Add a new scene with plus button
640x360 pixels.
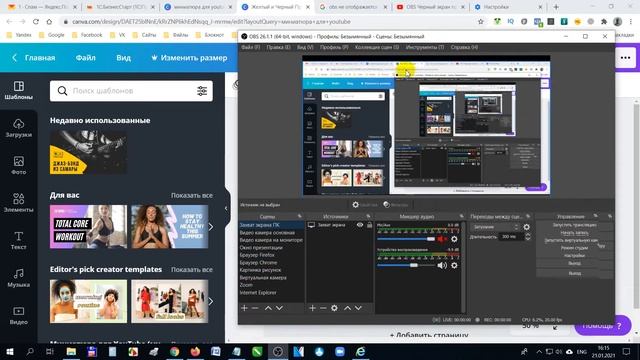244,308
